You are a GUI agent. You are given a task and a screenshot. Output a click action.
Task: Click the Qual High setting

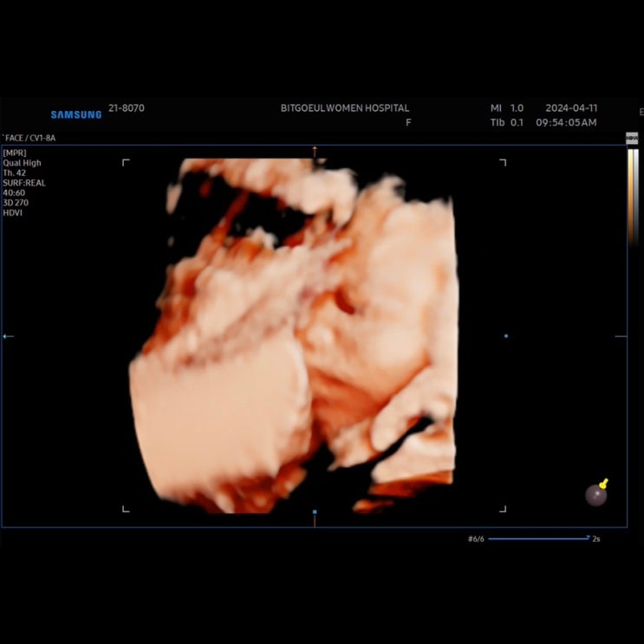[x=22, y=163]
